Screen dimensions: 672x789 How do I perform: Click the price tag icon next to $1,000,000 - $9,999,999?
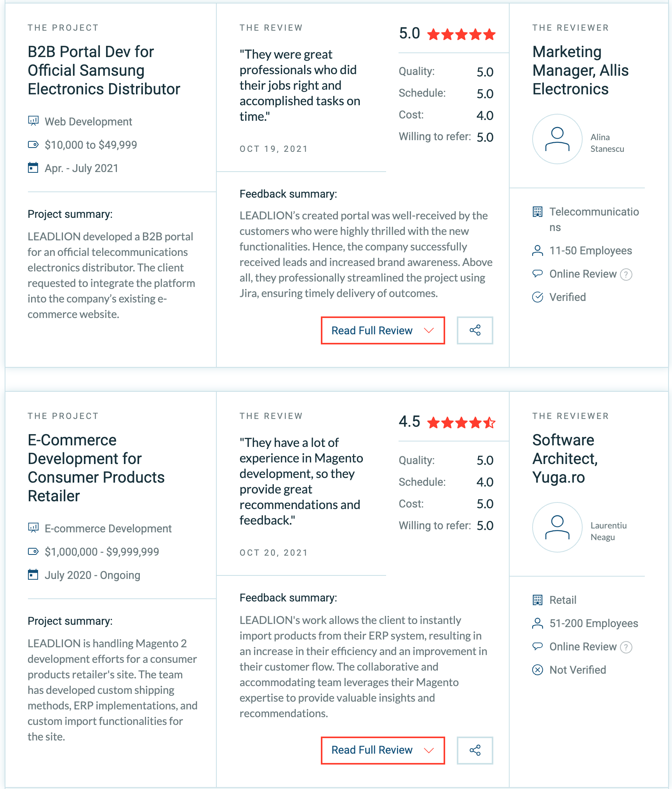pos(33,551)
